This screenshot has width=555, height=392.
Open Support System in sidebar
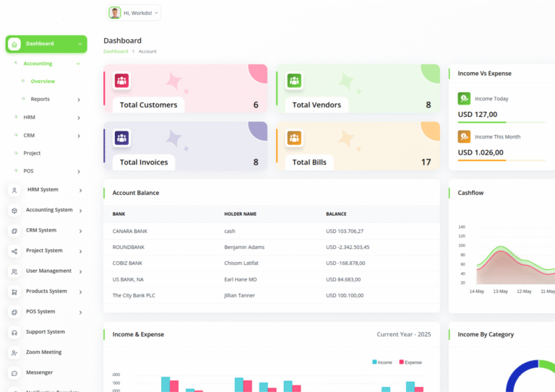coord(46,331)
